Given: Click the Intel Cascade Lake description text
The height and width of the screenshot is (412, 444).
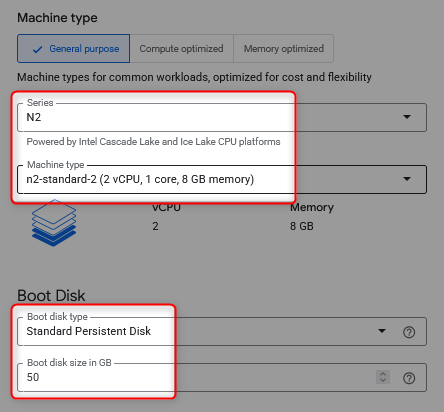Looking at the screenshot, I should (x=153, y=142).
